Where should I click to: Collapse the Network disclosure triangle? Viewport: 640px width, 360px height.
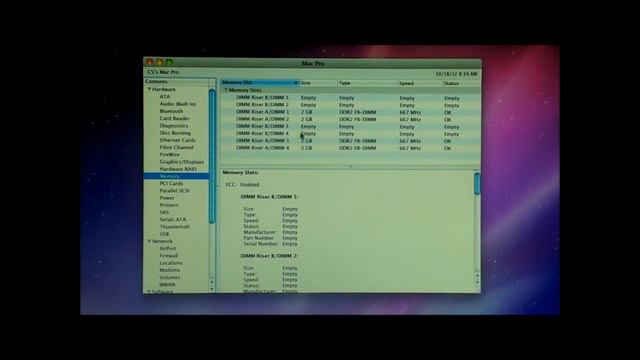[149, 241]
